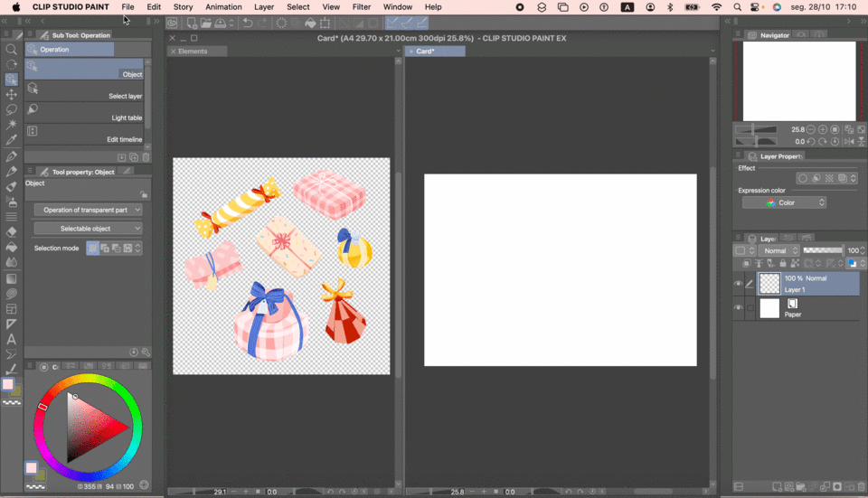868x498 pixels.
Task: Expand the 'Selectable object' dropdown
Action: point(88,229)
